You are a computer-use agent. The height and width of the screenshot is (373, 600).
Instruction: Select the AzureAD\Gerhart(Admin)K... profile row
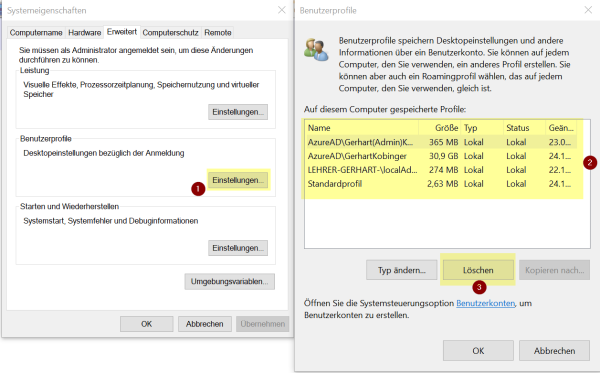[441, 142]
